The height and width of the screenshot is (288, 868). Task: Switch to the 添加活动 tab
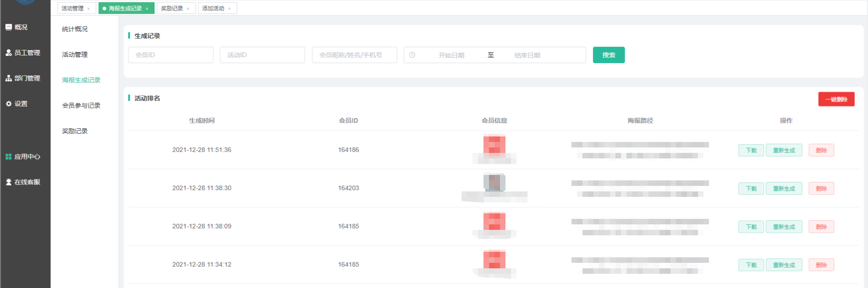coord(213,8)
